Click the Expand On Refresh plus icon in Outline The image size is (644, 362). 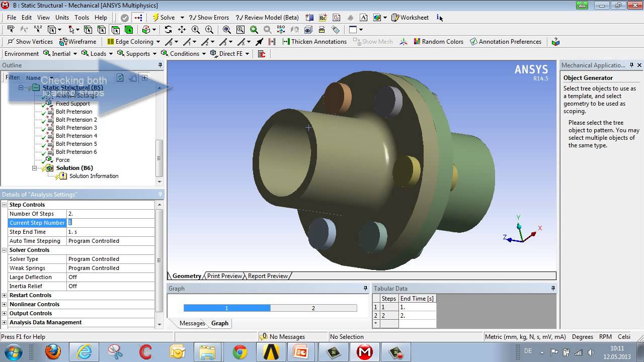tap(144, 77)
